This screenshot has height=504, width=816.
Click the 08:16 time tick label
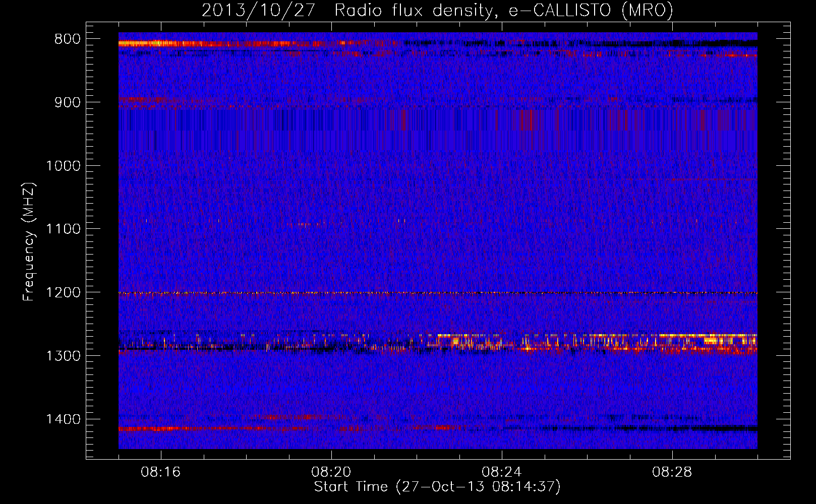click(161, 472)
